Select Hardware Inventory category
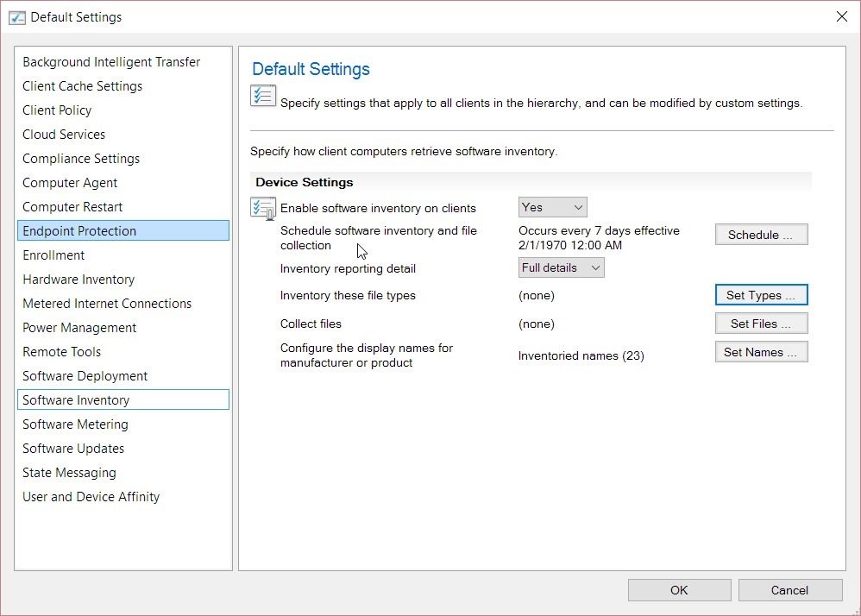The width and height of the screenshot is (861, 616). 123,280
